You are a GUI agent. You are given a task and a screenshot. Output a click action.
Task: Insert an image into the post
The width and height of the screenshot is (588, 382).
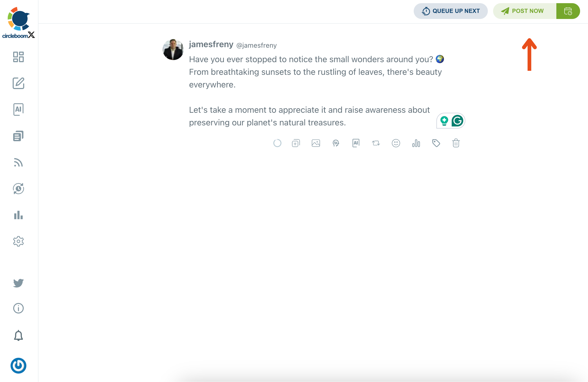pos(316,143)
